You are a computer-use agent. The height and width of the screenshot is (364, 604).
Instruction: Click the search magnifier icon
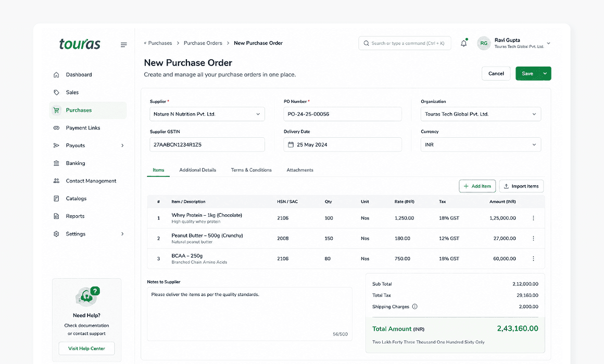[367, 43]
